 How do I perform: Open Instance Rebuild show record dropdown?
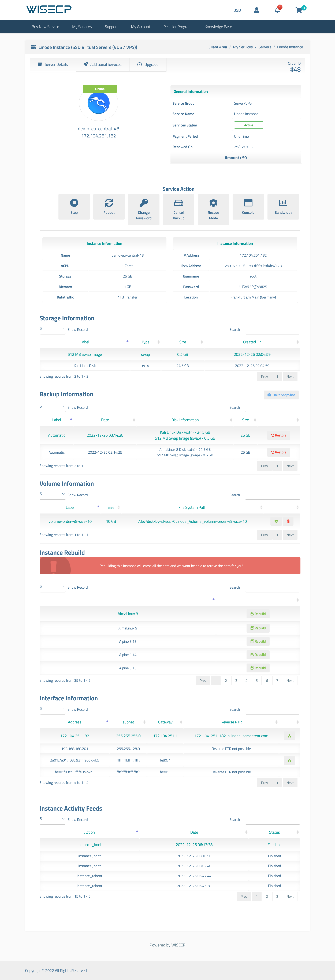coord(53,587)
